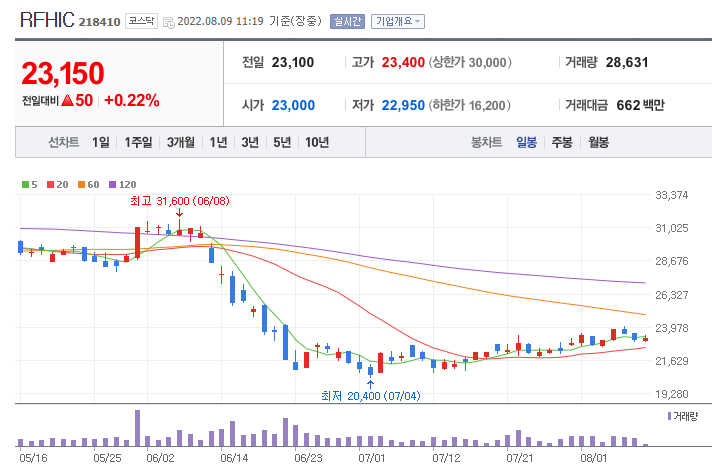Click the RFHIC stock name

[47, 20]
